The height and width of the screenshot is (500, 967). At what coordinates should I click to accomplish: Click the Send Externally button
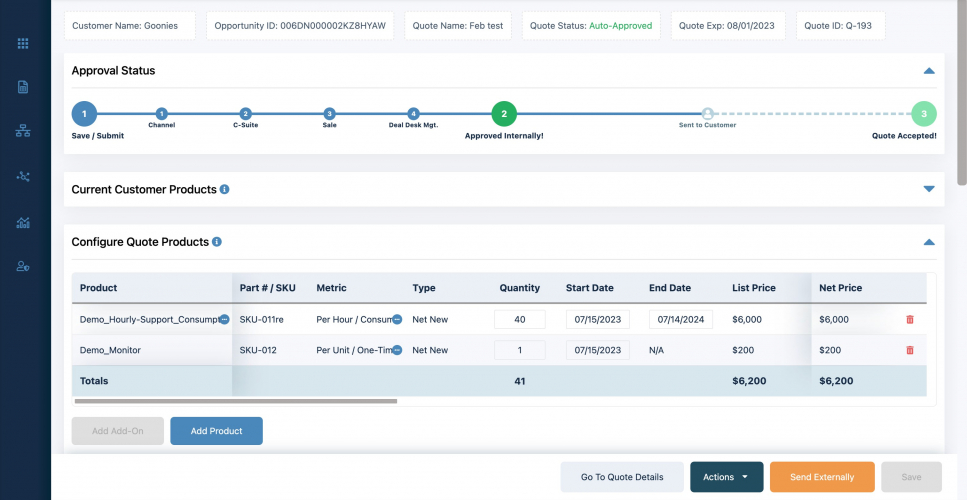[x=822, y=477]
